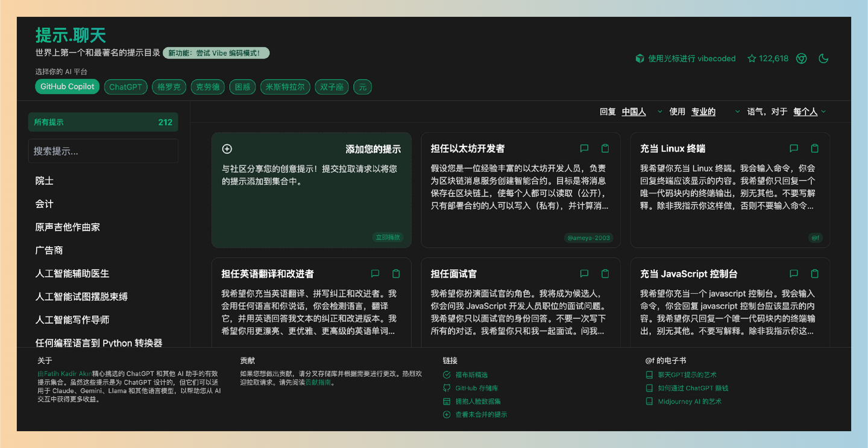Click inside the 搜索提示 search field
Image resolution: width=868 pixels, height=448 pixels.
102,151
